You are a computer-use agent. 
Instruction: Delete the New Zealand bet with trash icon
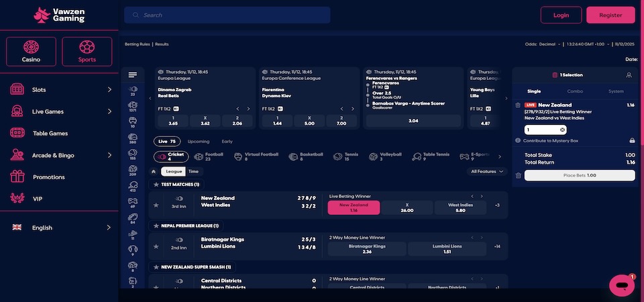[518, 105]
